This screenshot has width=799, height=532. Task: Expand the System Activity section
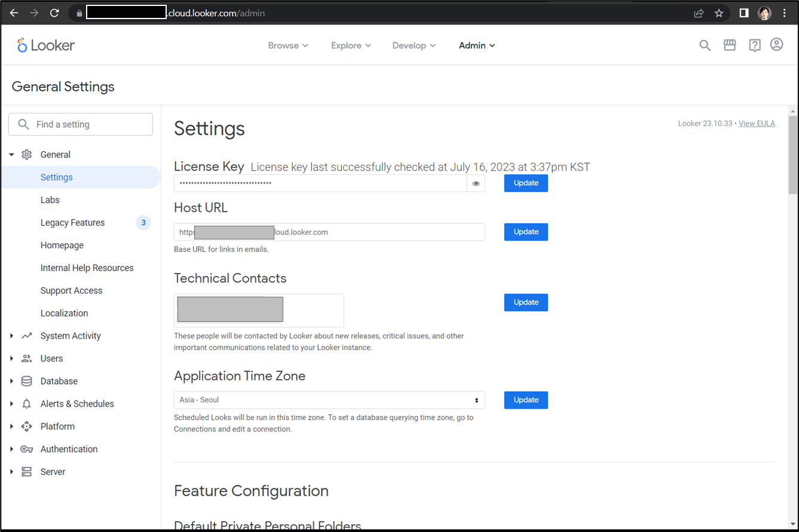click(11, 336)
